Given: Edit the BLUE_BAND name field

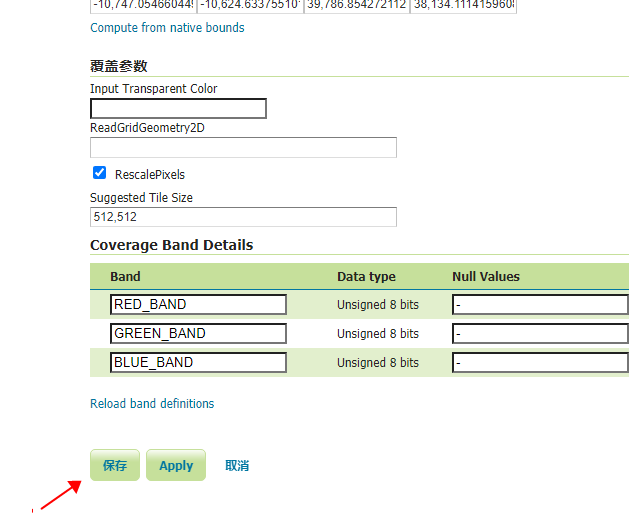Looking at the screenshot, I should tap(198, 362).
